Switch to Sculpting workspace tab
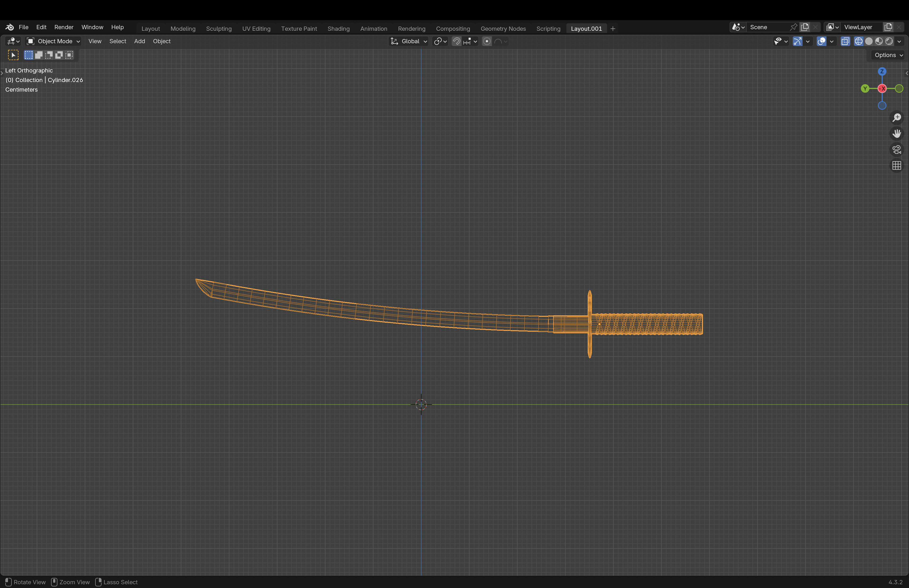This screenshot has height=588, width=909. tap(218, 29)
